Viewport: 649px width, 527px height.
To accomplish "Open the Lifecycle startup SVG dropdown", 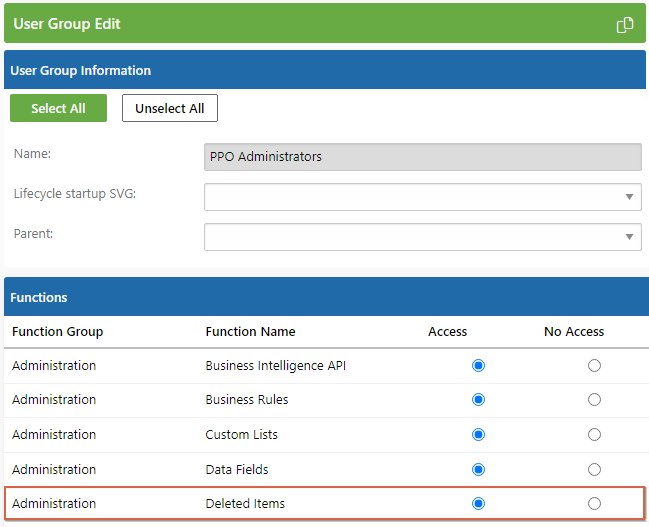I will tap(423, 197).
